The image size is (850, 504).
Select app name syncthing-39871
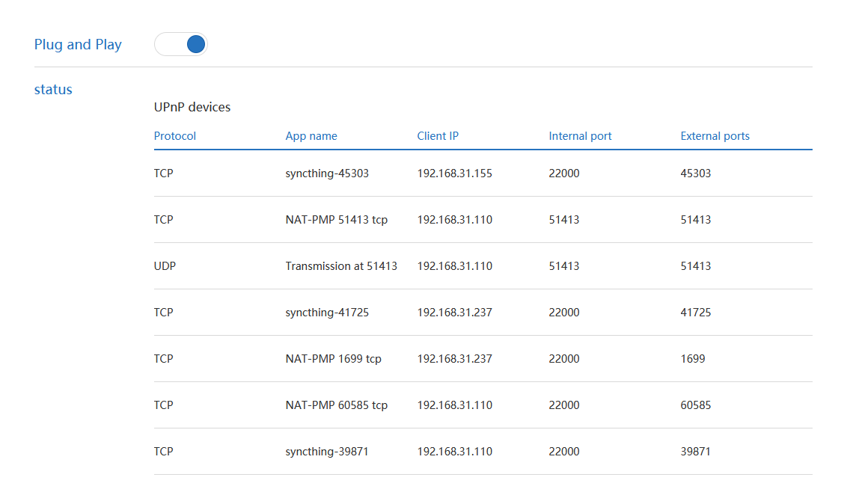[x=327, y=452]
